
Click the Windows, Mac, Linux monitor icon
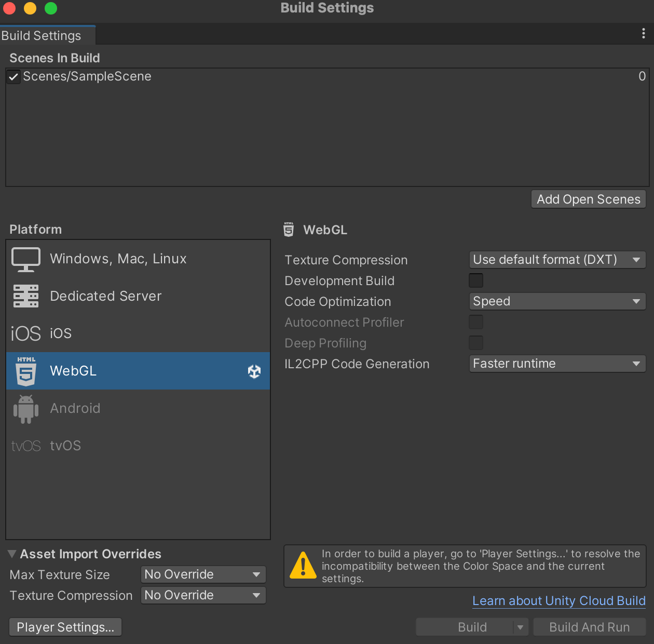click(26, 259)
